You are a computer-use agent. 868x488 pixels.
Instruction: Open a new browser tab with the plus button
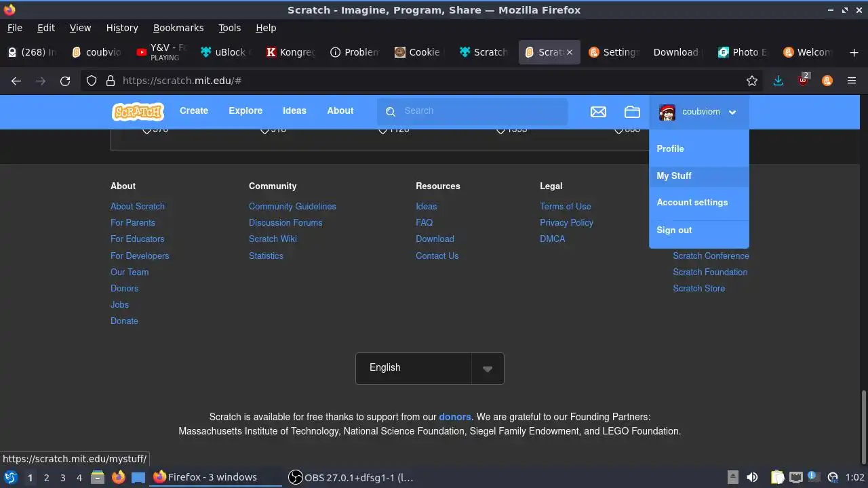click(x=853, y=52)
